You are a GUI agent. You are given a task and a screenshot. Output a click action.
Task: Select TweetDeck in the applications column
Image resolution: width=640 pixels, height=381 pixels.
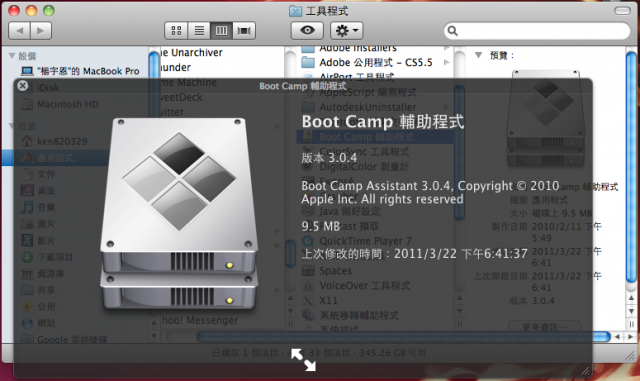tap(181, 97)
